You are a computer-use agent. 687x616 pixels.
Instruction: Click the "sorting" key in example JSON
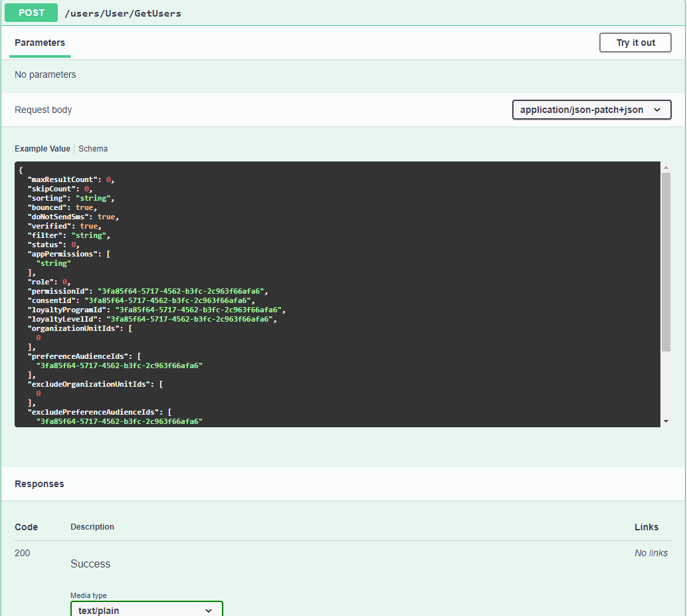[x=47, y=198]
